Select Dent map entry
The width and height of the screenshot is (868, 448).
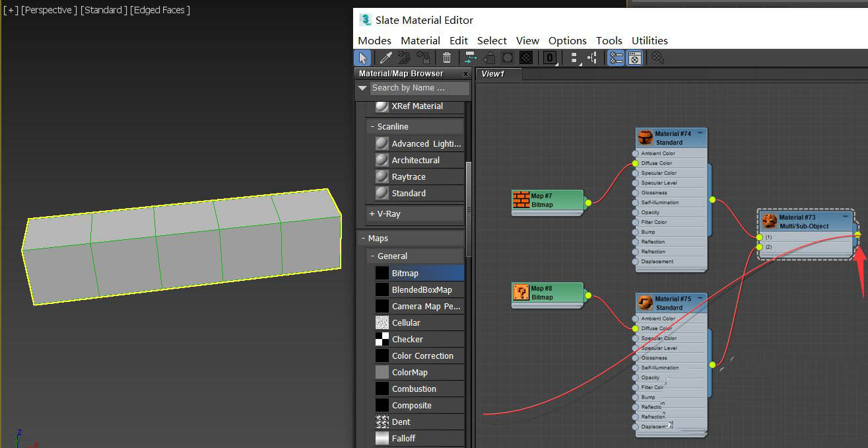[418, 422]
